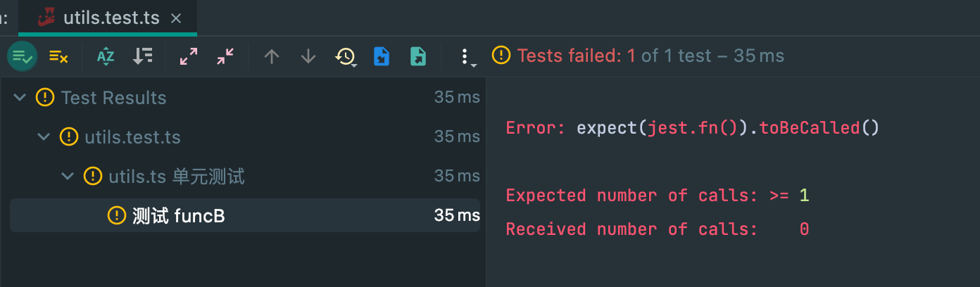Select the 测试 funcB test item

click(245, 215)
